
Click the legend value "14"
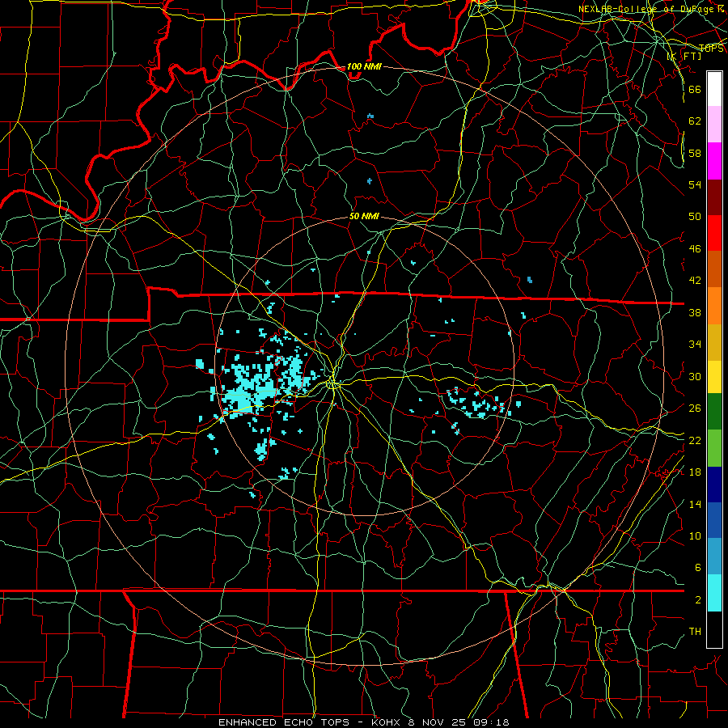pos(695,504)
